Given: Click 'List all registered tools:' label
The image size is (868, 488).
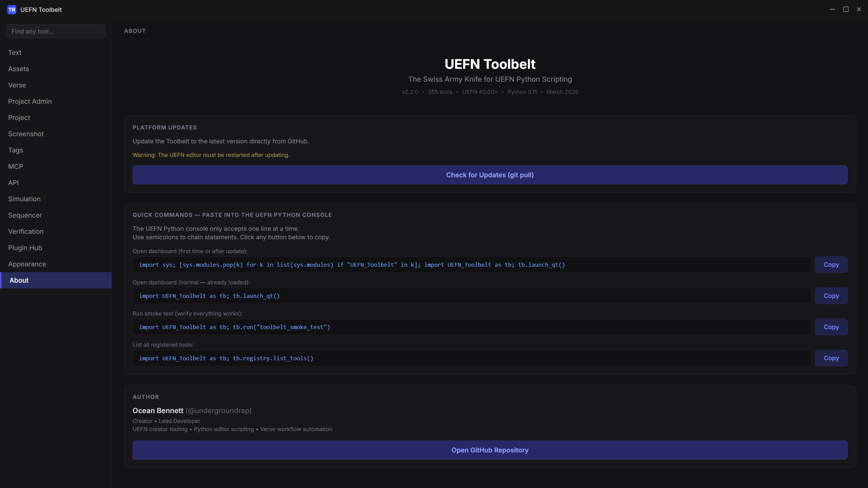Looking at the screenshot, I should (163, 345).
